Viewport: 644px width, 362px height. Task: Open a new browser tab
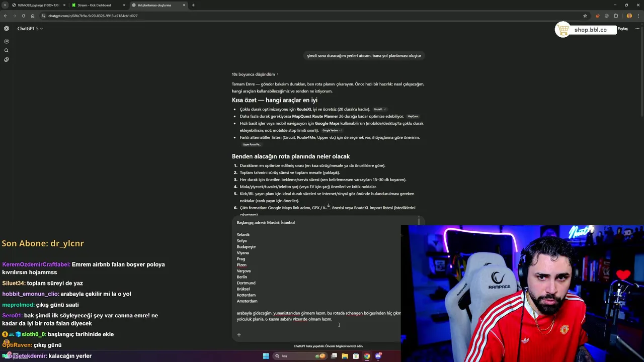(x=193, y=5)
